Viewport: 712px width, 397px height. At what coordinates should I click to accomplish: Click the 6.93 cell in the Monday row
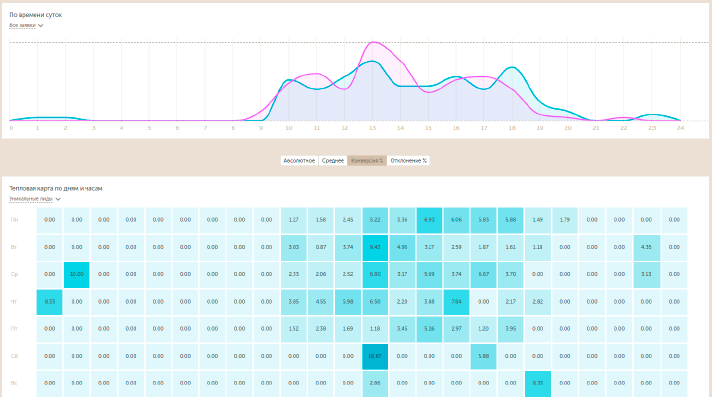[x=429, y=220]
